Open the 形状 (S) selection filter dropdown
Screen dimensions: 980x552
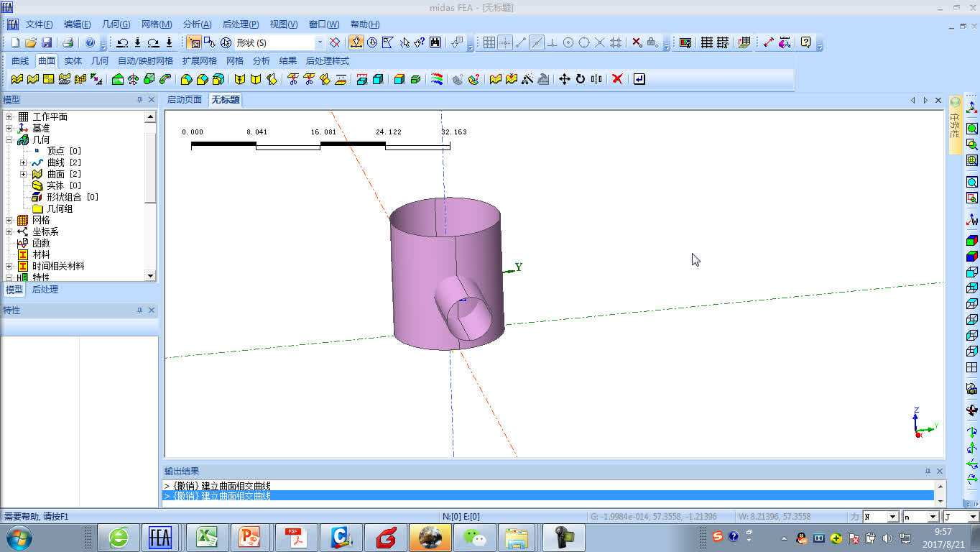click(x=320, y=43)
